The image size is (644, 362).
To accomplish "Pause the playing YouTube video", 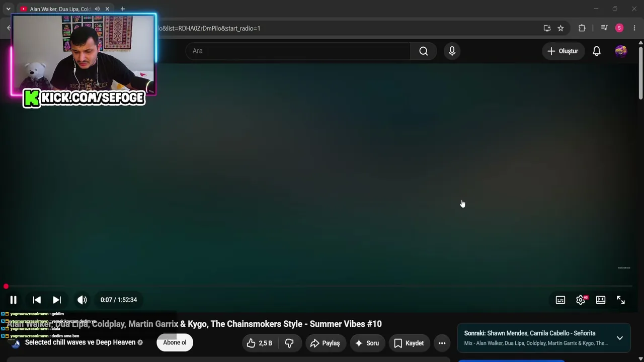I will pos(13,300).
